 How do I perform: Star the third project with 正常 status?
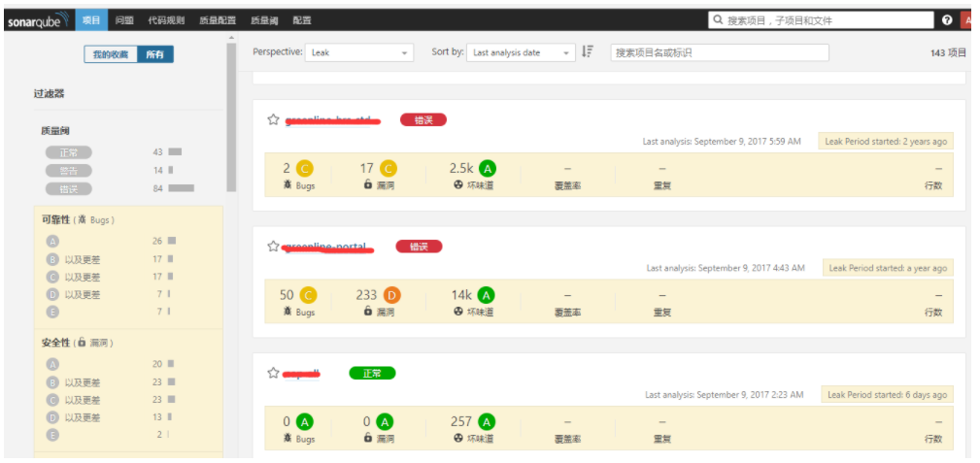click(274, 374)
